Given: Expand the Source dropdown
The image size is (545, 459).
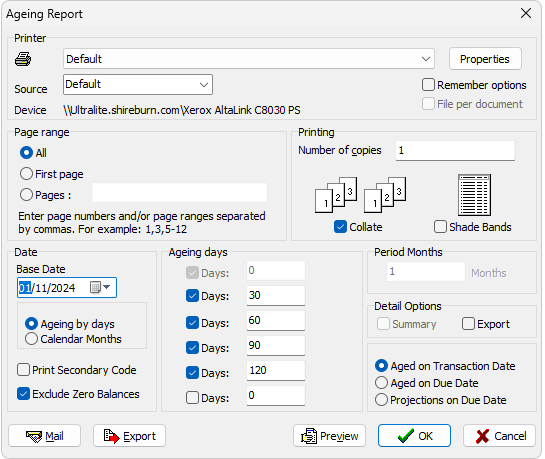Looking at the screenshot, I should tap(204, 84).
